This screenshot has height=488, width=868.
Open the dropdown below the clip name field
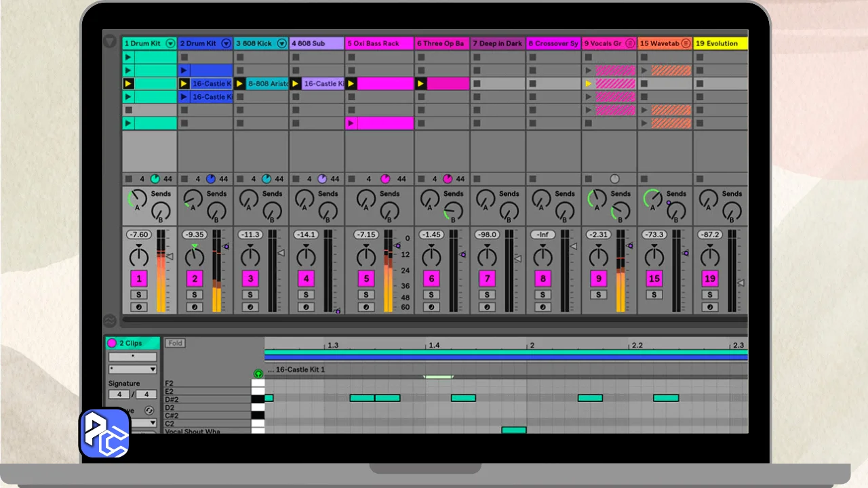[x=133, y=369]
